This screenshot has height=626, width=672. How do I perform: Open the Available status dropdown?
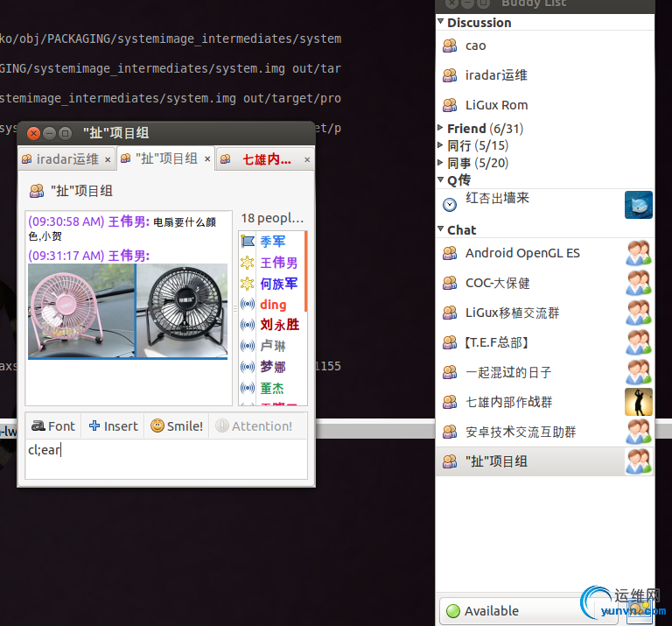tap(528, 610)
